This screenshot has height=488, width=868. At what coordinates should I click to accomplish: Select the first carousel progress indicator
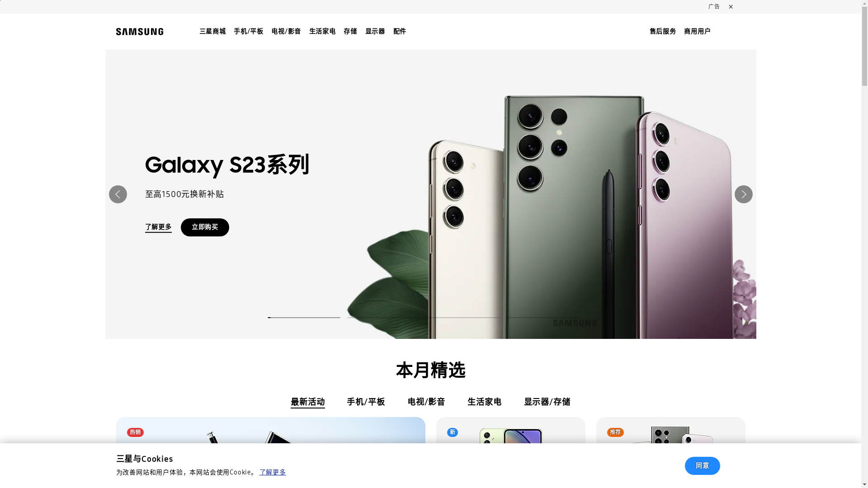tap(304, 318)
